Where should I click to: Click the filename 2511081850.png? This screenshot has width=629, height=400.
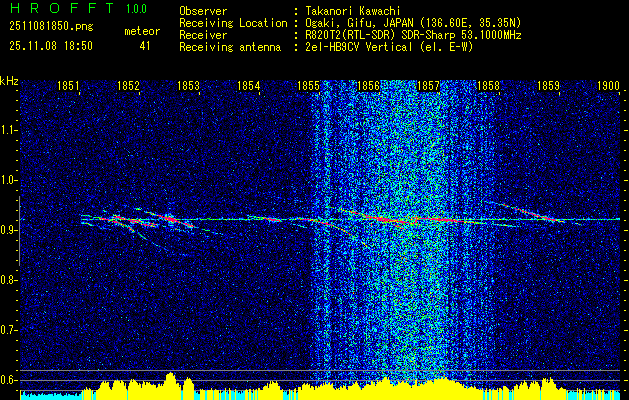pyautogui.click(x=51, y=27)
